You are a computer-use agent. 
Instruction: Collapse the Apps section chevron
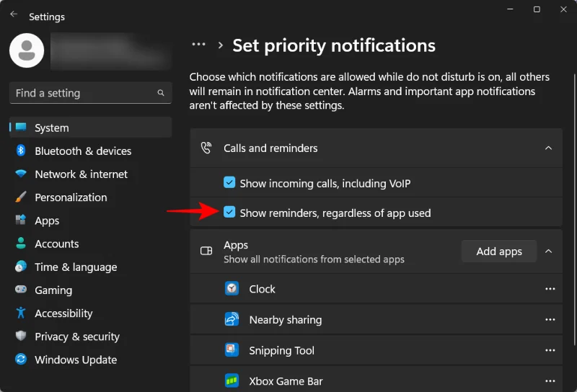(548, 251)
